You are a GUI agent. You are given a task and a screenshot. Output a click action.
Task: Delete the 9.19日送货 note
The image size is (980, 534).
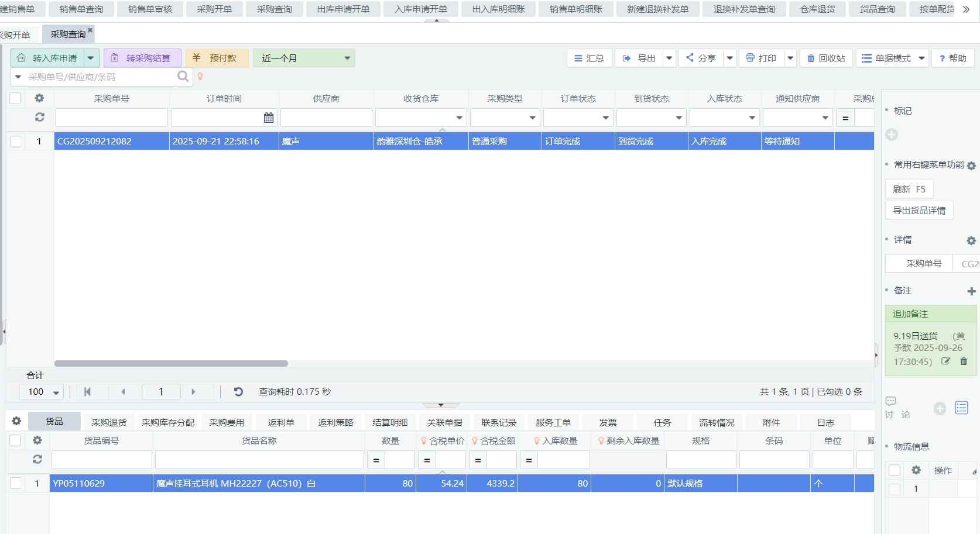click(x=964, y=361)
